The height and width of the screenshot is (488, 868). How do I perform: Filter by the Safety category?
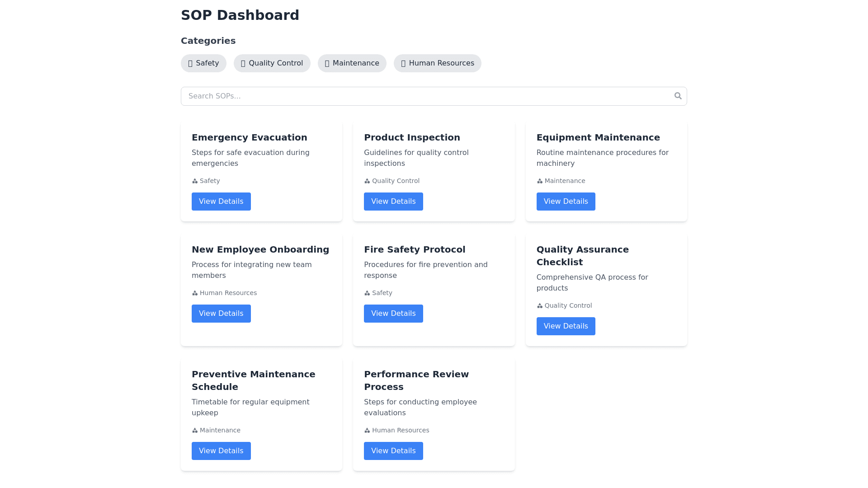click(x=203, y=63)
